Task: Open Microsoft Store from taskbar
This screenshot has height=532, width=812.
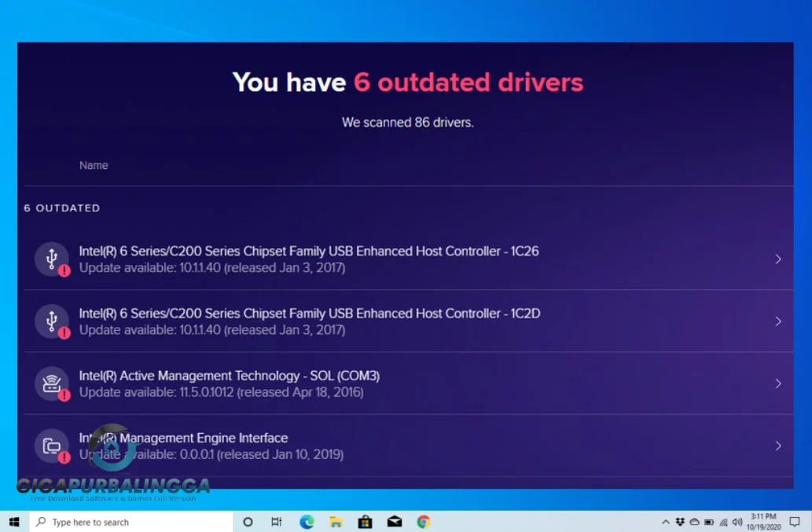Action: point(365,522)
